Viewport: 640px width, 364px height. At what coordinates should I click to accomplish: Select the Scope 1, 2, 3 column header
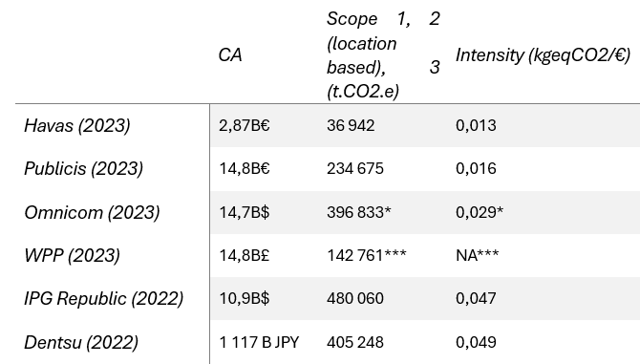click(x=383, y=55)
